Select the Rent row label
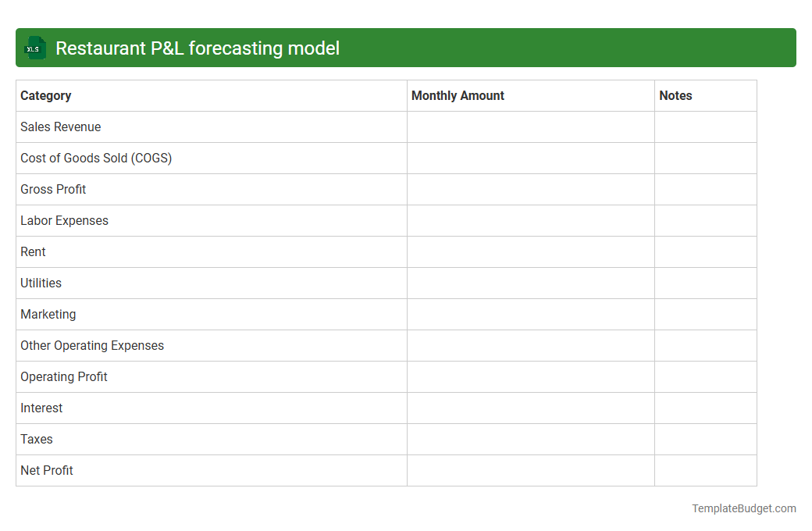This screenshot has width=812, height=531. point(33,251)
